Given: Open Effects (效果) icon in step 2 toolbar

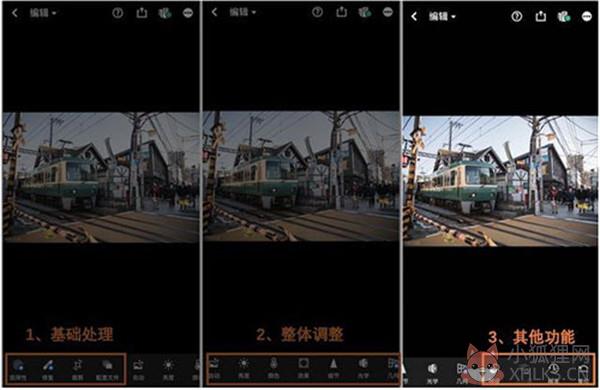Looking at the screenshot, I should [303, 368].
